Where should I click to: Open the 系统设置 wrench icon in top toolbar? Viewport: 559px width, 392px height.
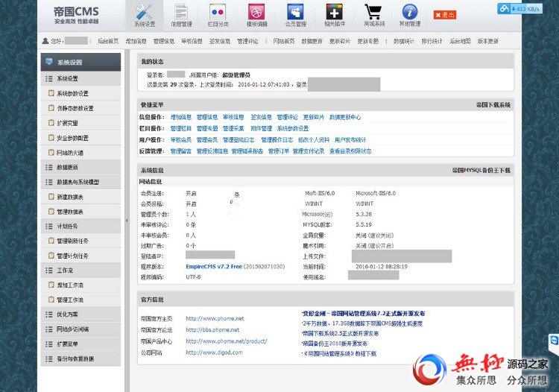coord(145,14)
